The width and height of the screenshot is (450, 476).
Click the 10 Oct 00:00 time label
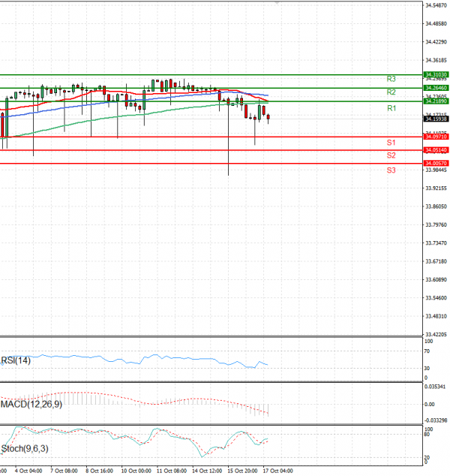(136, 471)
